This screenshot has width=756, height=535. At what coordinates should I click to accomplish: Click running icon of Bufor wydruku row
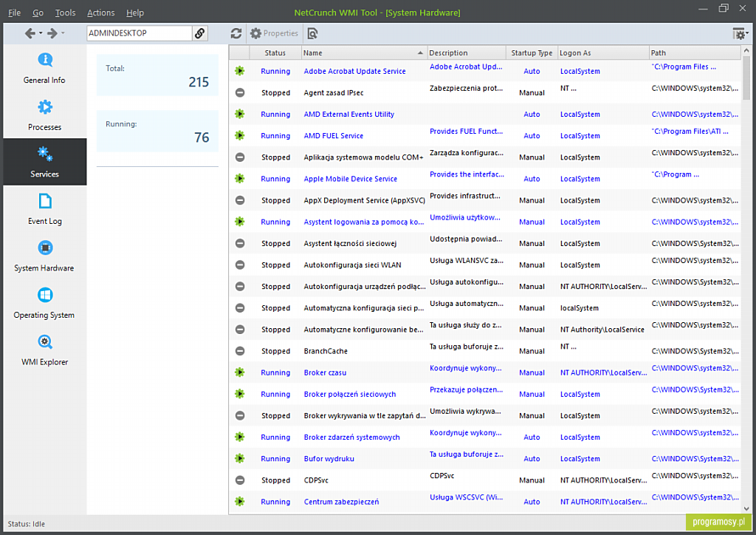(x=240, y=458)
